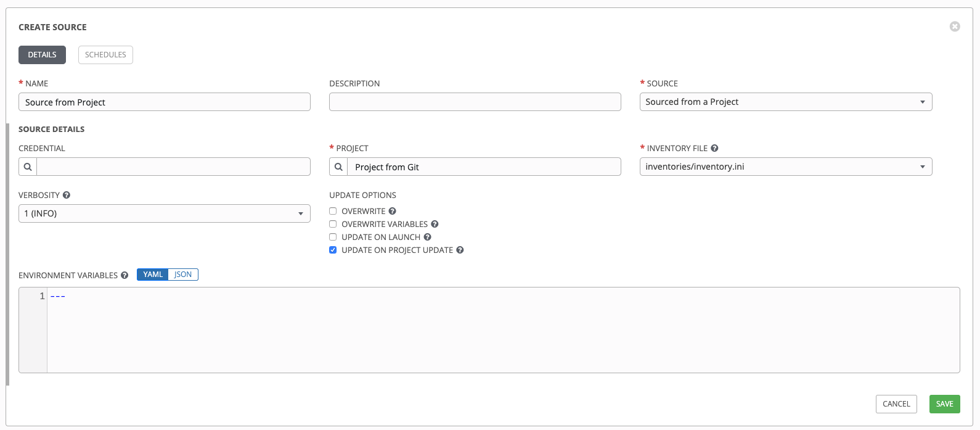Open credential lookup search icon
The height and width of the screenshot is (430, 980).
click(28, 167)
